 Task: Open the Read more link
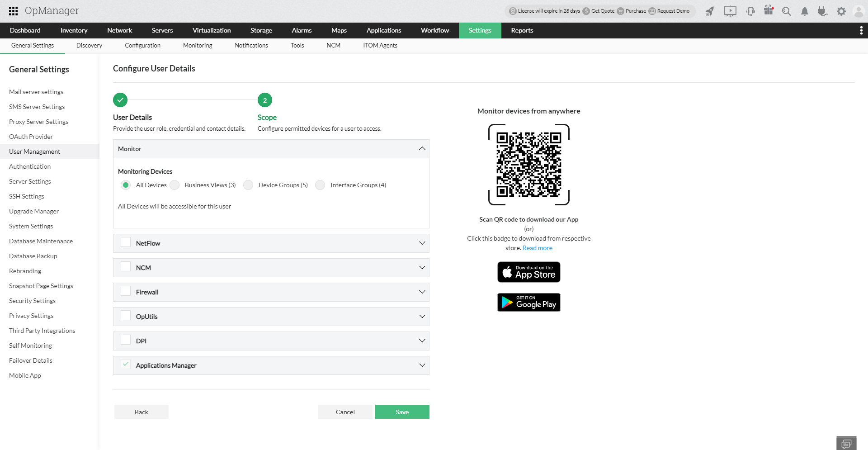(538, 248)
